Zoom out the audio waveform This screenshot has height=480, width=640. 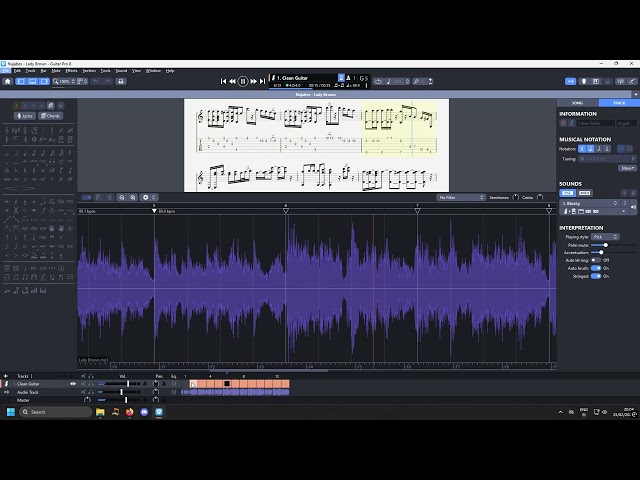click(122, 197)
